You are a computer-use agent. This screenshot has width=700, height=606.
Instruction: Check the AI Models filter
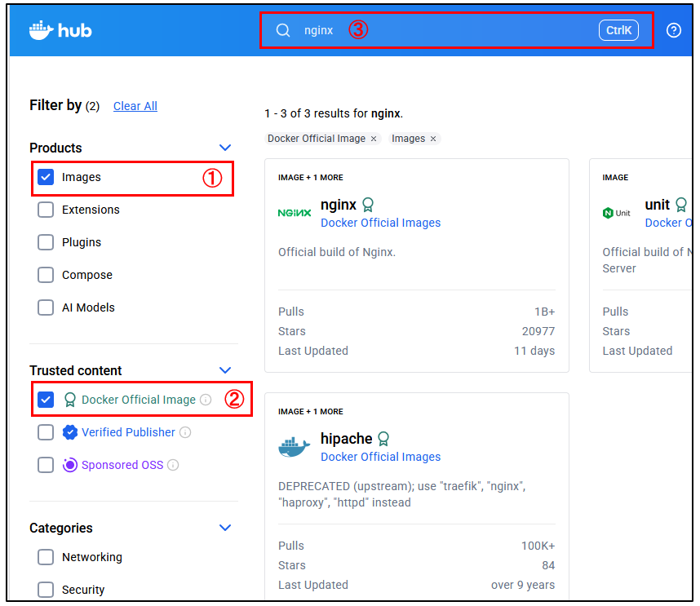click(x=46, y=307)
